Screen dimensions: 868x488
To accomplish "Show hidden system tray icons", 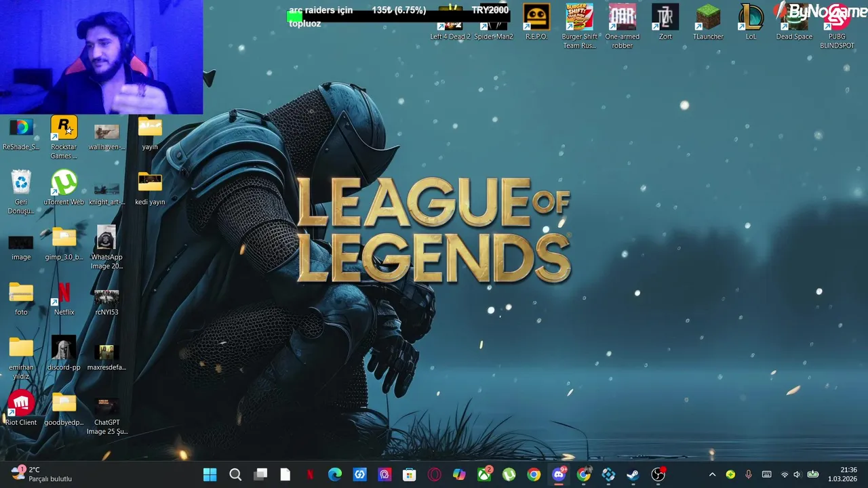I will (712, 474).
